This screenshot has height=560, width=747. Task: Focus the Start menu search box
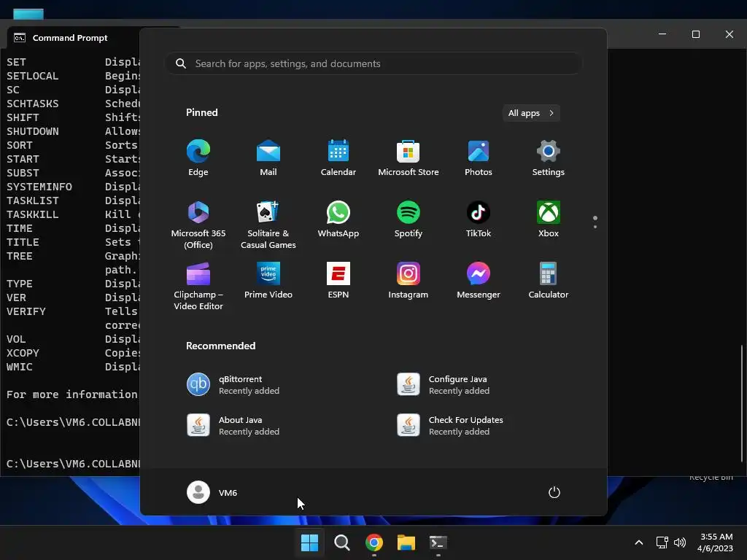(x=373, y=63)
